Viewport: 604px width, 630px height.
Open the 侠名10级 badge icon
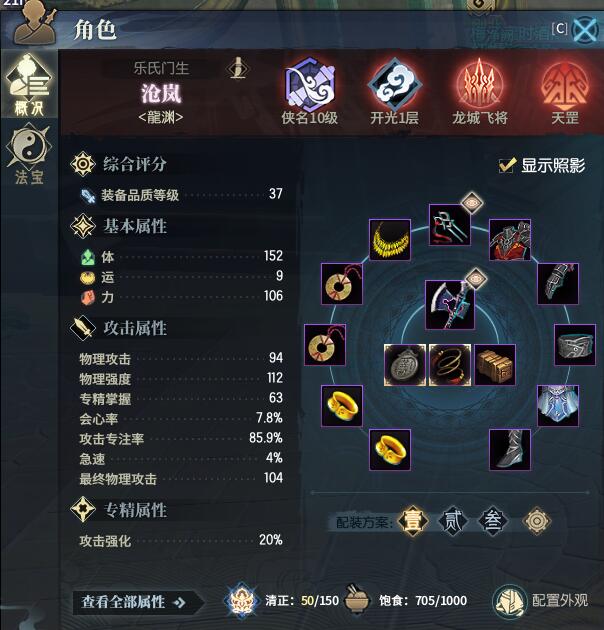click(x=310, y=85)
